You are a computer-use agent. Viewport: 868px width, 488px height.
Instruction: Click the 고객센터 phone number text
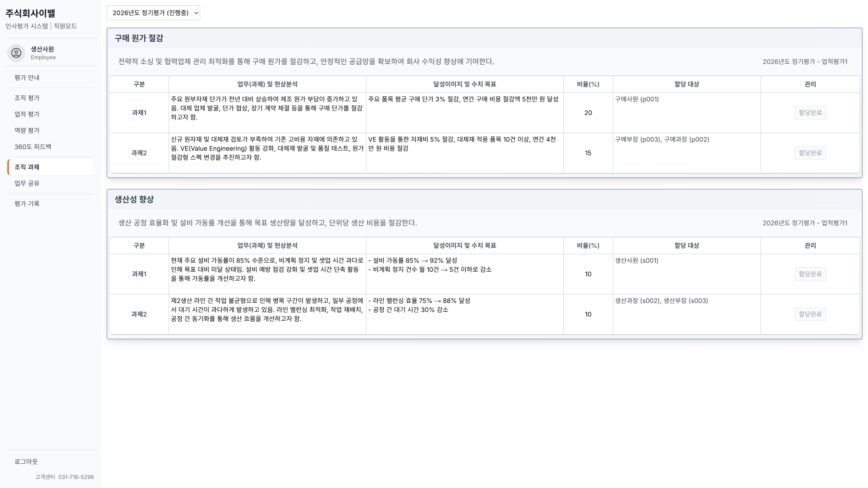(76, 477)
